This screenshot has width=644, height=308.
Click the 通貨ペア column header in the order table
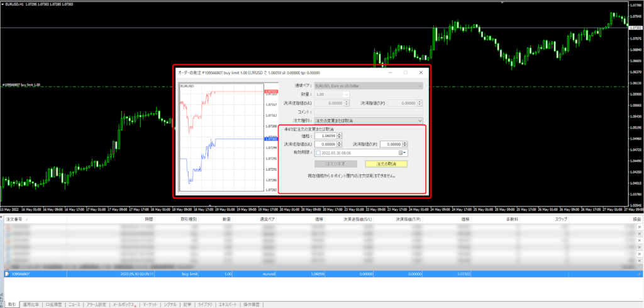pos(255,219)
